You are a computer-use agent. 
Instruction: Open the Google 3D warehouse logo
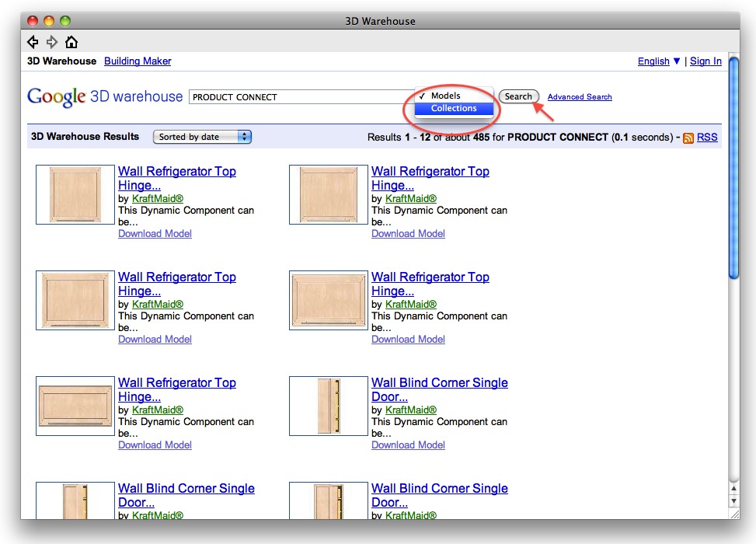pyautogui.click(x=105, y=96)
